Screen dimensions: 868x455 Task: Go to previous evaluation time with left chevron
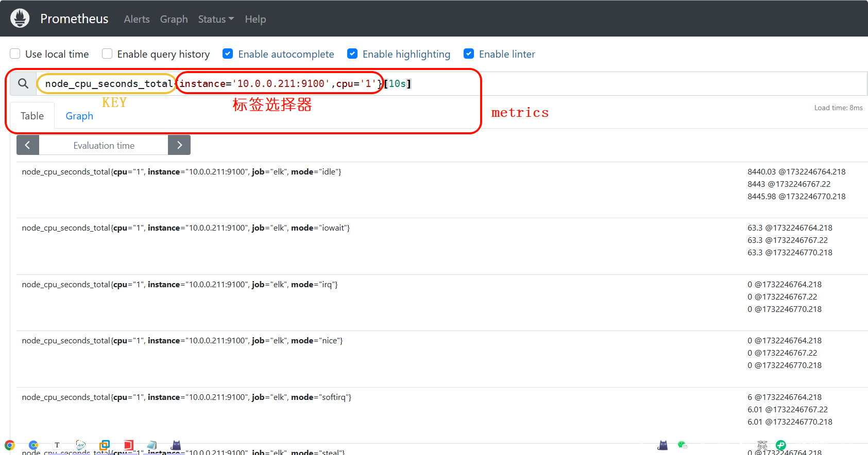point(28,145)
